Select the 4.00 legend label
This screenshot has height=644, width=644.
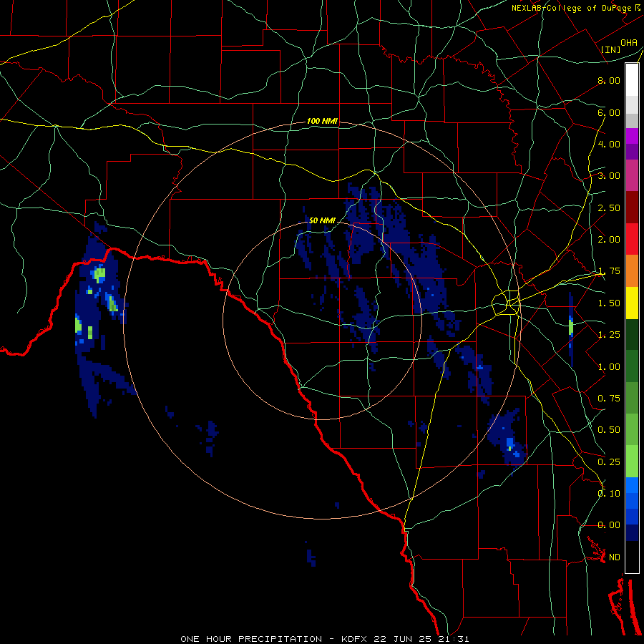pyautogui.click(x=609, y=144)
